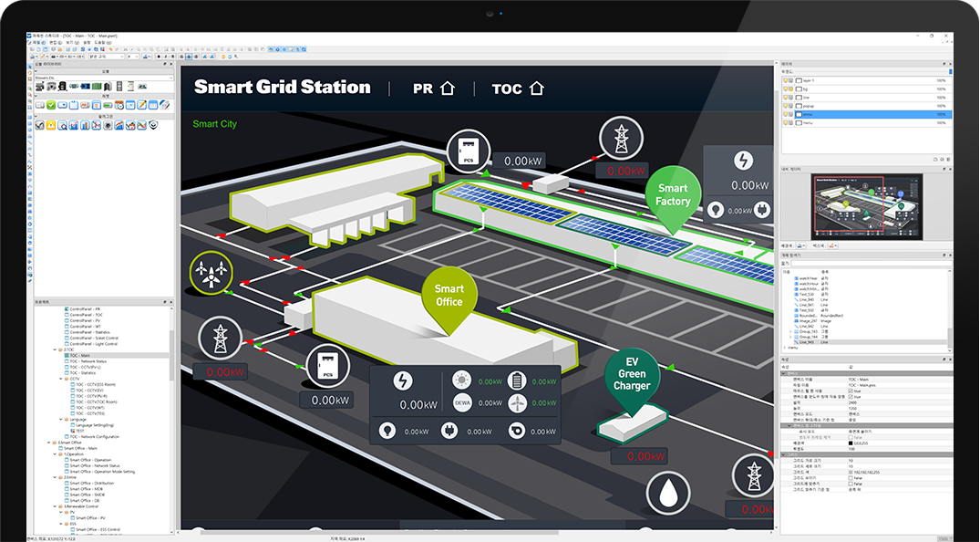Click the lightning bolt icon left of the sun icon
The width and height of the screenshot is (980, 542).
click(x=403, y=380)
